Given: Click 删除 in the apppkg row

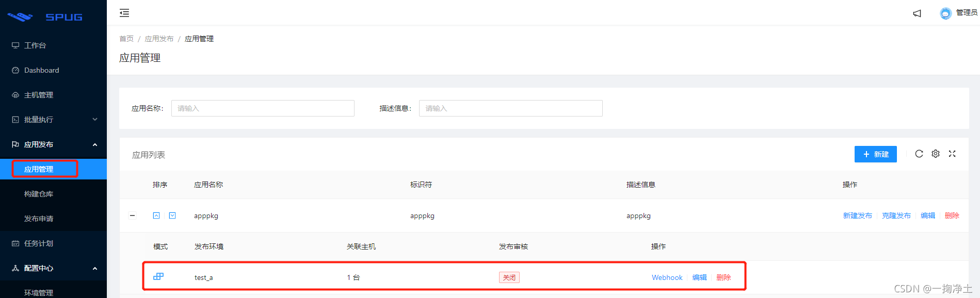Looking at the screenshot, I should (x=952, y=216).
